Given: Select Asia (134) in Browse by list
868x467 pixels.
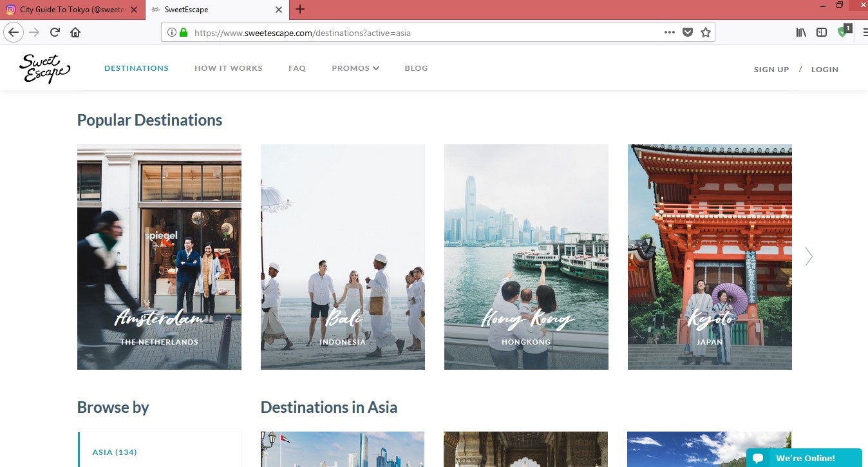Looking at the screenshot, I should (x=115, y=452).
